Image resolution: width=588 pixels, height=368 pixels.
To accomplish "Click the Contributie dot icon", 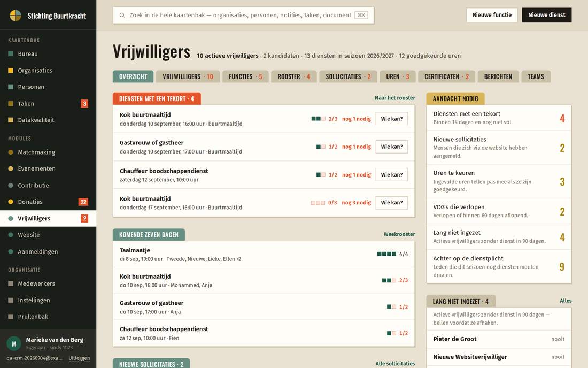I will click(x=11, y=185).
